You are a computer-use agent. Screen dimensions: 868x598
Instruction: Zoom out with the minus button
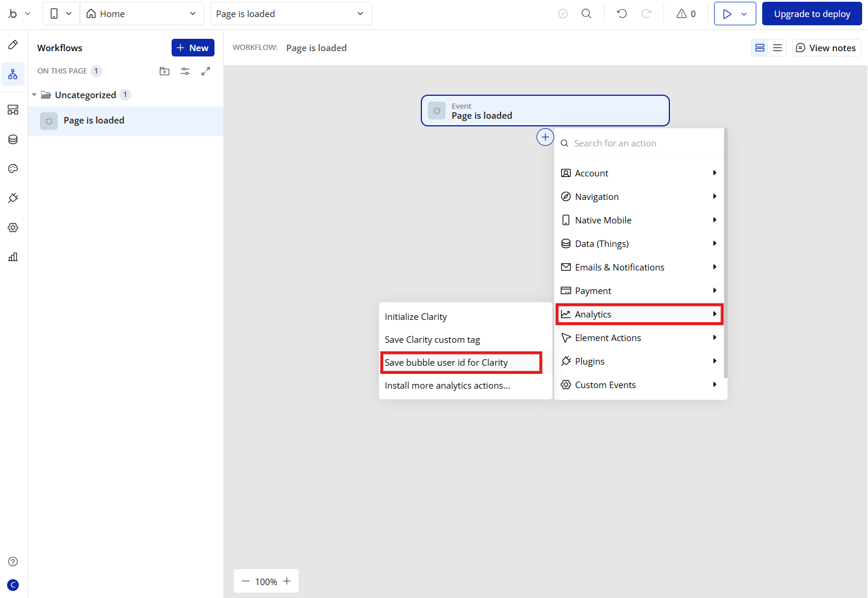[x=246, y=581]
